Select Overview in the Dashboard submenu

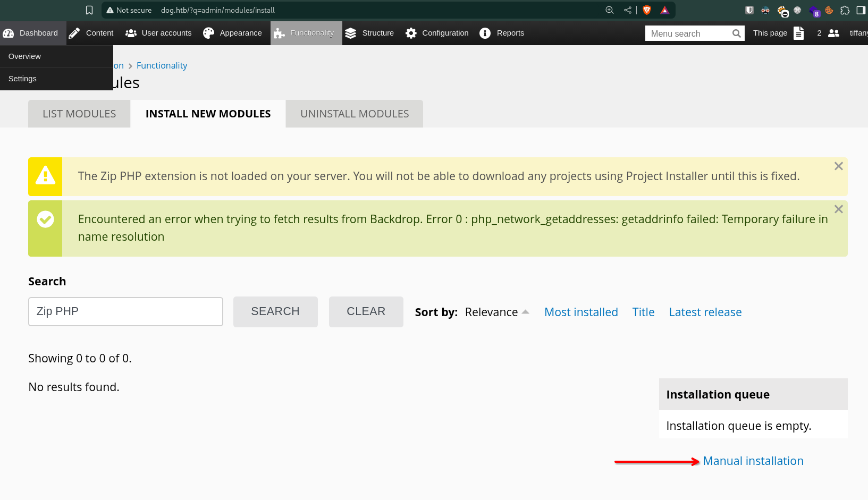pyautogui.click(x=56, y=56)
